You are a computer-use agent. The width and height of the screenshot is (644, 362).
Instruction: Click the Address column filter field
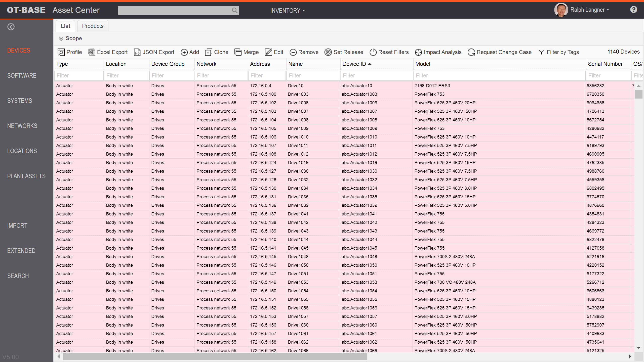(x=267, y=75)
